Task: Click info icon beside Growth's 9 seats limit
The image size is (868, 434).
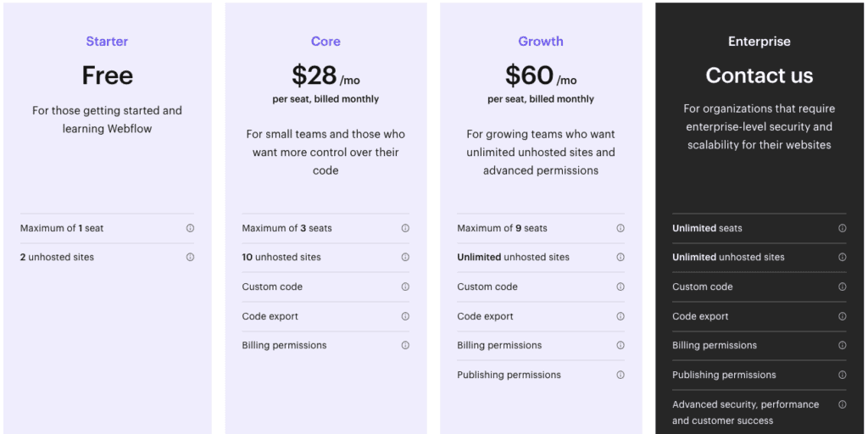Action: coord(620,228)
